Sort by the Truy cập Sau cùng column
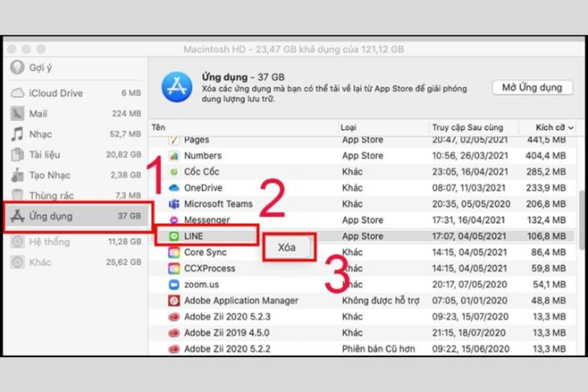 (x=467, y=127)
